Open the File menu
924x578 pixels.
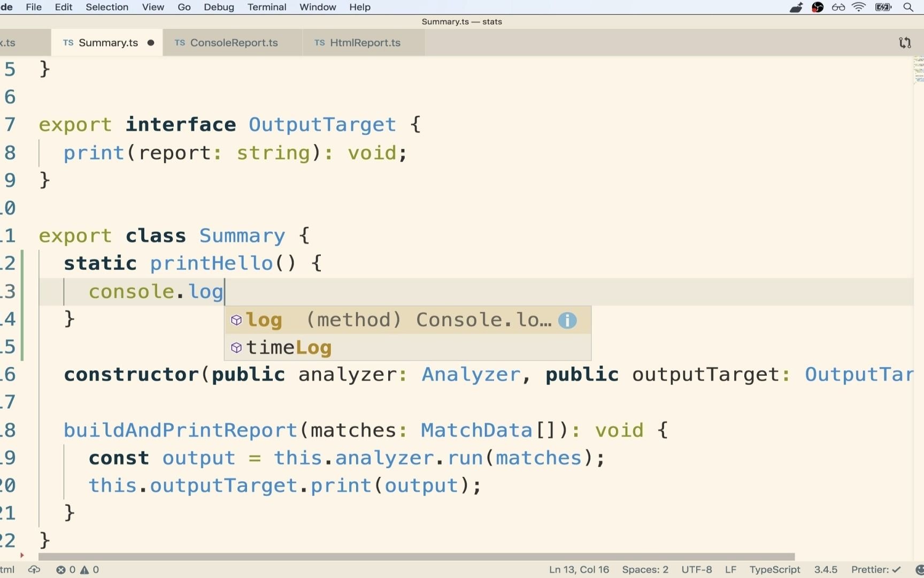(33, 7)
